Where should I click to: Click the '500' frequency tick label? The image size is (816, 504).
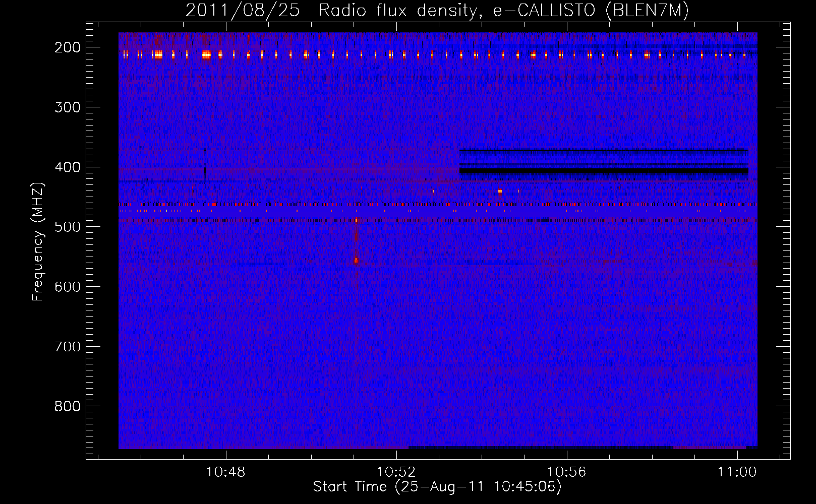click(68, 227)
